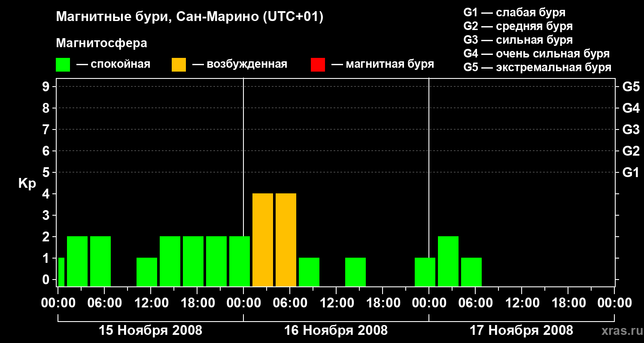The width and height of the screenshot is (644, 343).
Task: Select the green bar right after the orange bars
Action: [309, 272]
